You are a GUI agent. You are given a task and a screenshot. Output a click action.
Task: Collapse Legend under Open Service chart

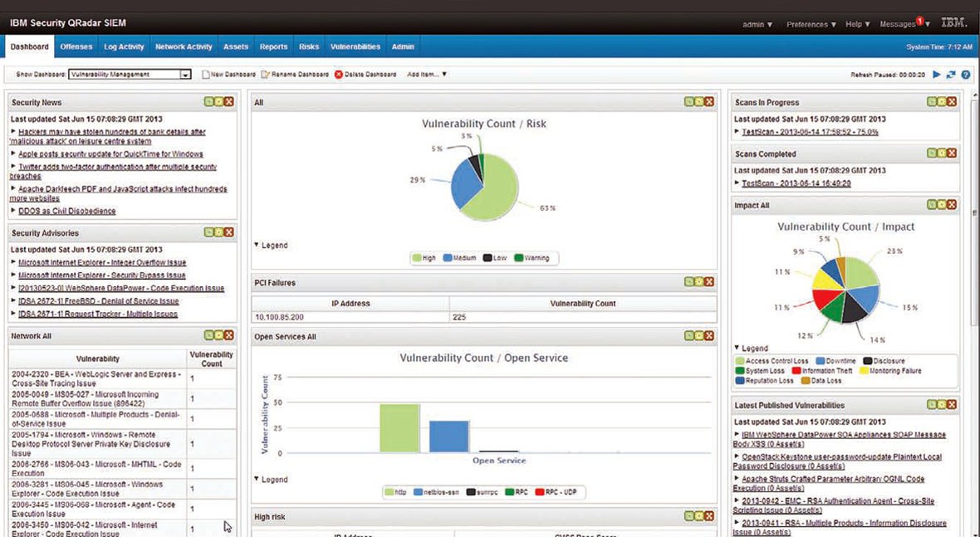[x=271, y=480]
